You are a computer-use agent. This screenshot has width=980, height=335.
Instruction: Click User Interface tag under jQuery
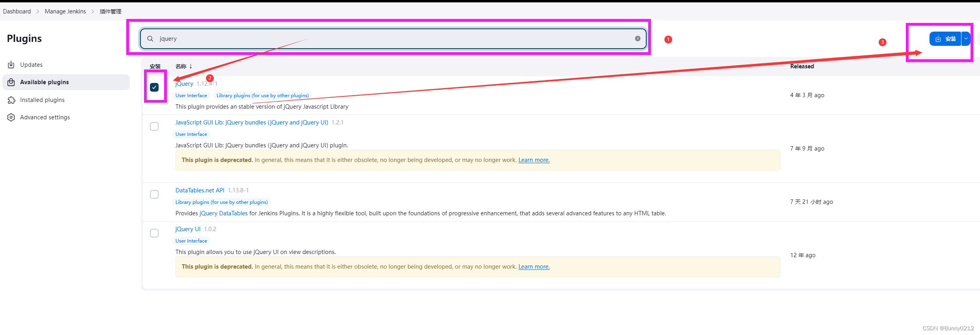pos(191,96)
